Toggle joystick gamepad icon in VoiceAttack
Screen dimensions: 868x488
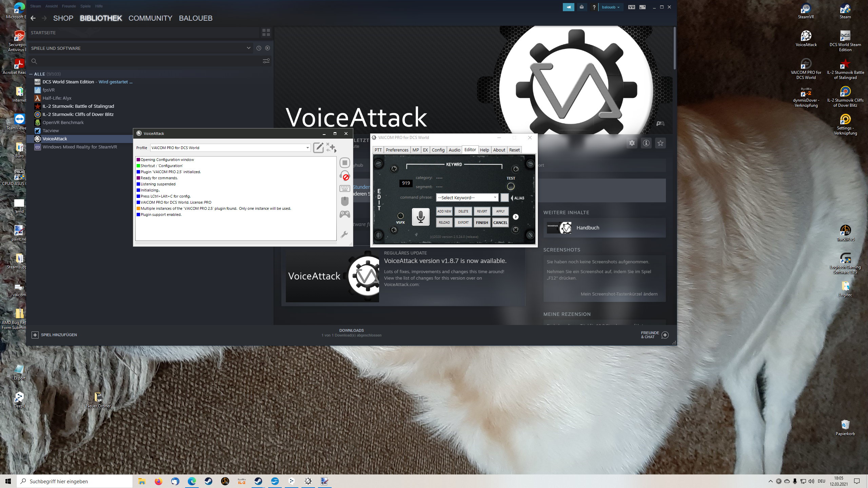click(345, 214)
